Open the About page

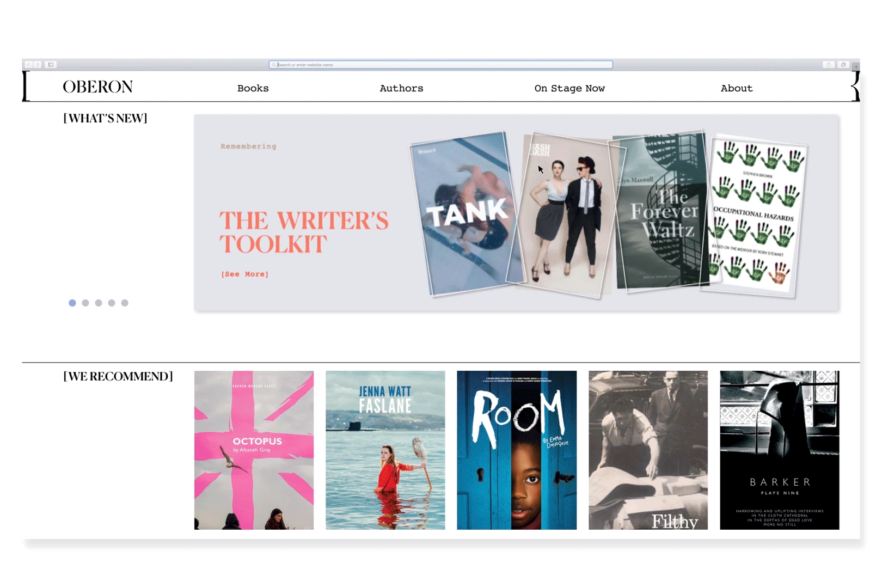tap(737, 88)
